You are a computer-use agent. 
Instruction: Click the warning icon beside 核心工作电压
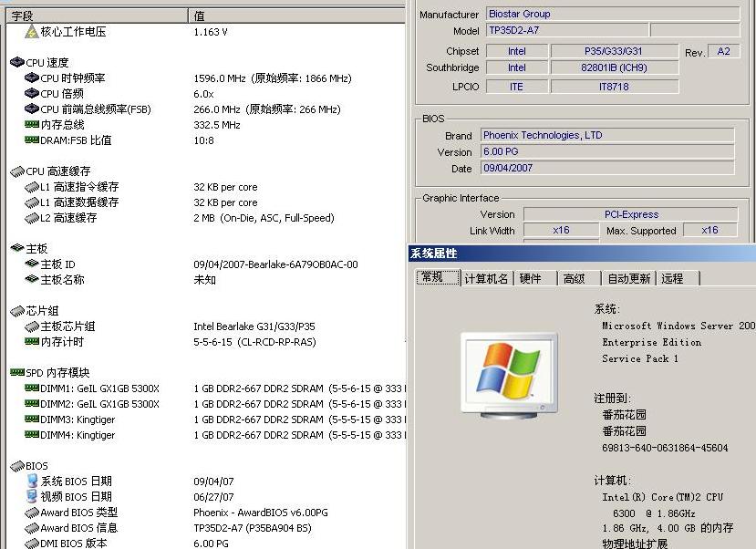point(32,32)
